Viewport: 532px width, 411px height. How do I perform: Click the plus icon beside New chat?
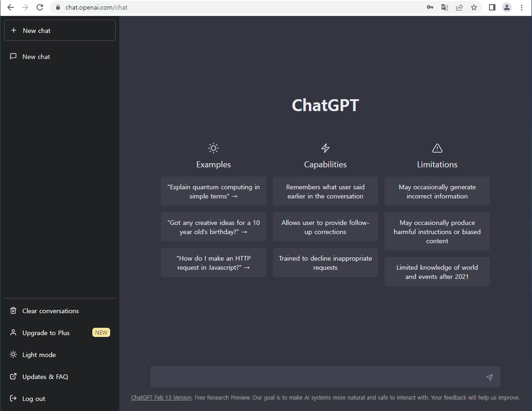pos(14,30)
